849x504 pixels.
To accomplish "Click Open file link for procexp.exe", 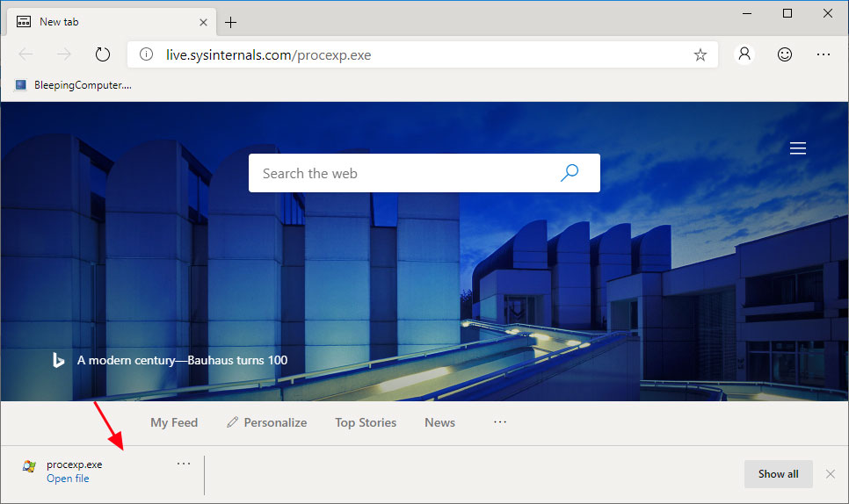I will tap(68, 479).
